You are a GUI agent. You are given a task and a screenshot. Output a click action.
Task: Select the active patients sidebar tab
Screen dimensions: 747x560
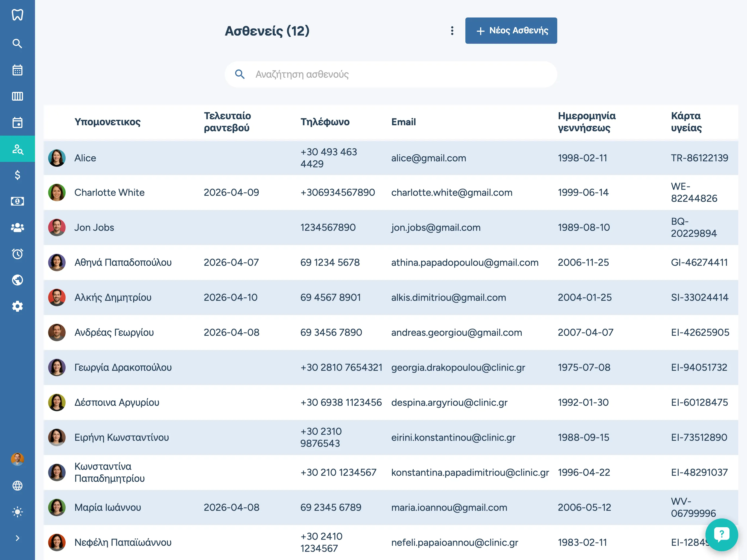[x=17, y=149]
